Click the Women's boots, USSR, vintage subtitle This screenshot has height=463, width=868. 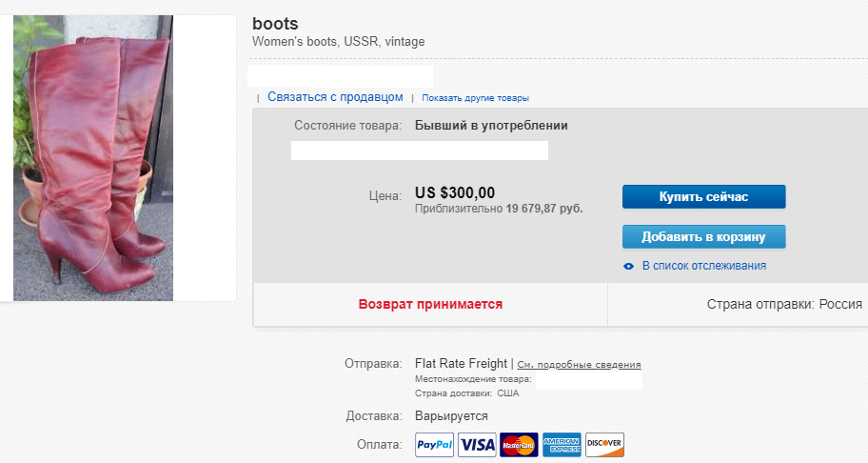338,42
